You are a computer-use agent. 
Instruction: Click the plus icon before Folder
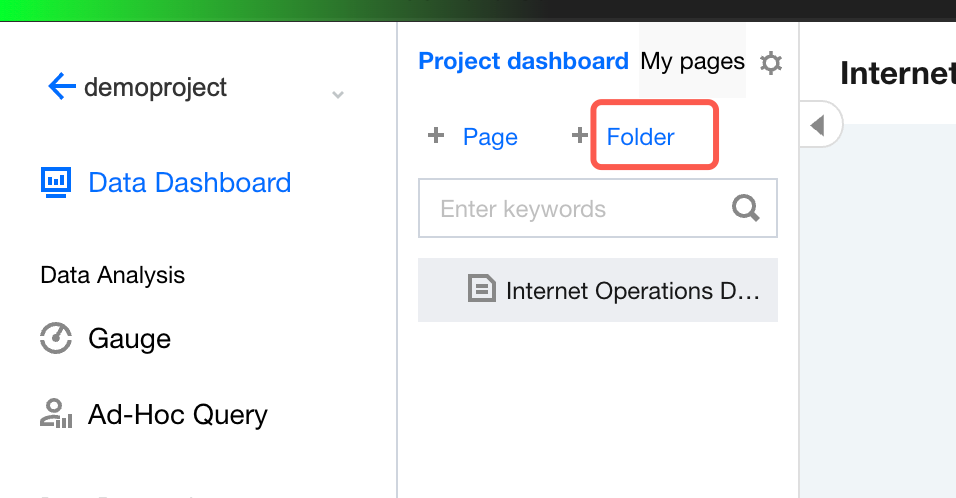point(579,136)
